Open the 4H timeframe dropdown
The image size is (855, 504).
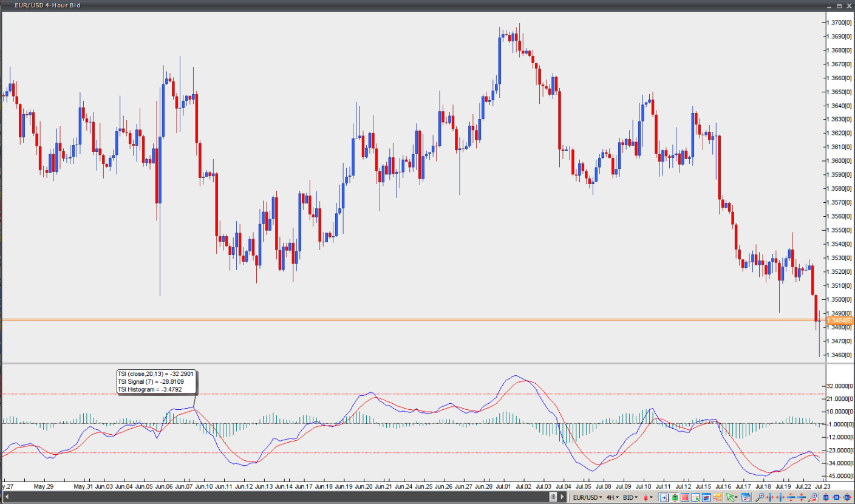(x=613, y=498)
